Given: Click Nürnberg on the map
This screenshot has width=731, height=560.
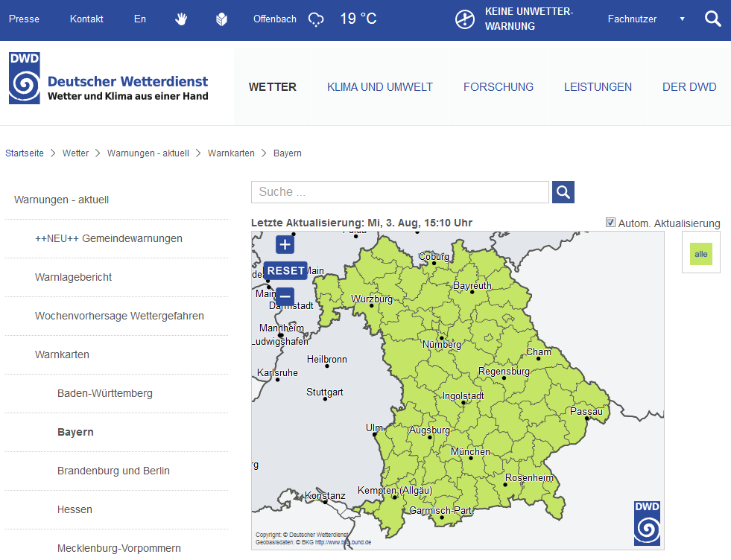Looking at the screenshot, I should coord(441,345).
